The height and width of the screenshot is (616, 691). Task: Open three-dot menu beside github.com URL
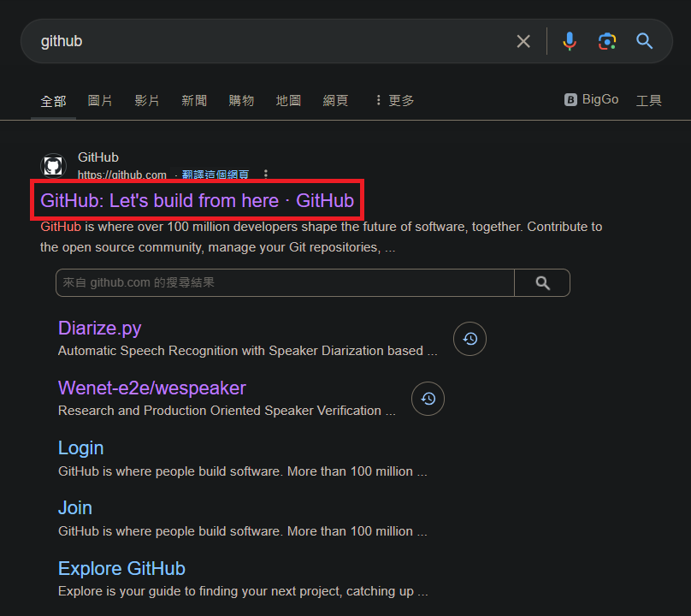click(266, 175)
